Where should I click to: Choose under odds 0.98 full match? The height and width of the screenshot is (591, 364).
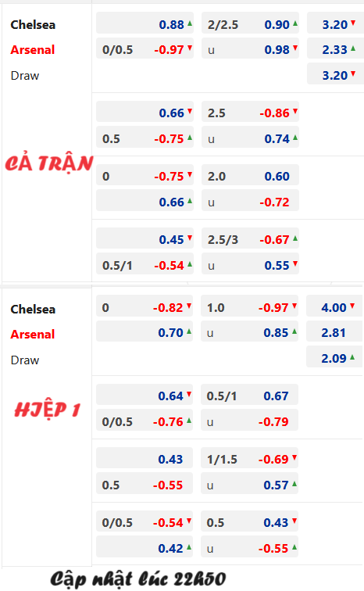pos(250,49)
